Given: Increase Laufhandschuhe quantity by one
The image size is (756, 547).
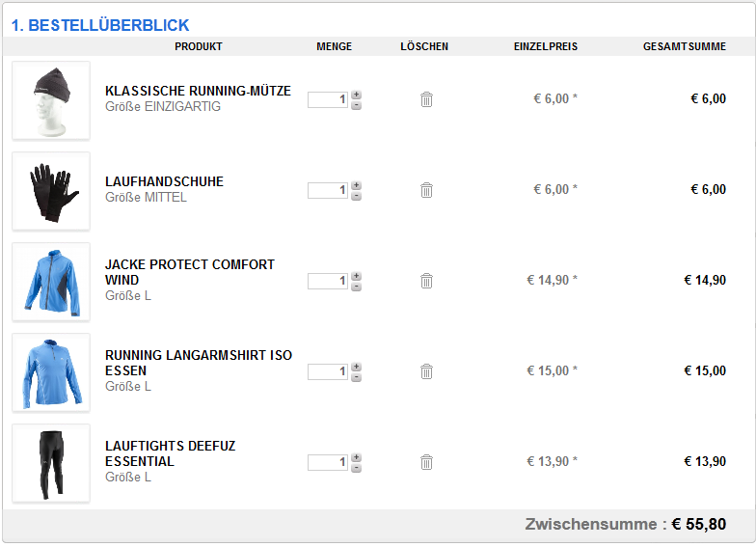Looking at the screenshot, I should (357, 185).
